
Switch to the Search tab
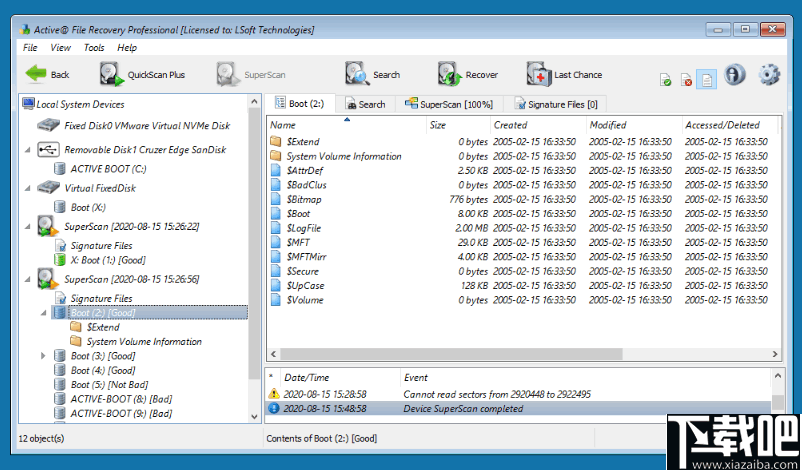click(x=366, y=104)
